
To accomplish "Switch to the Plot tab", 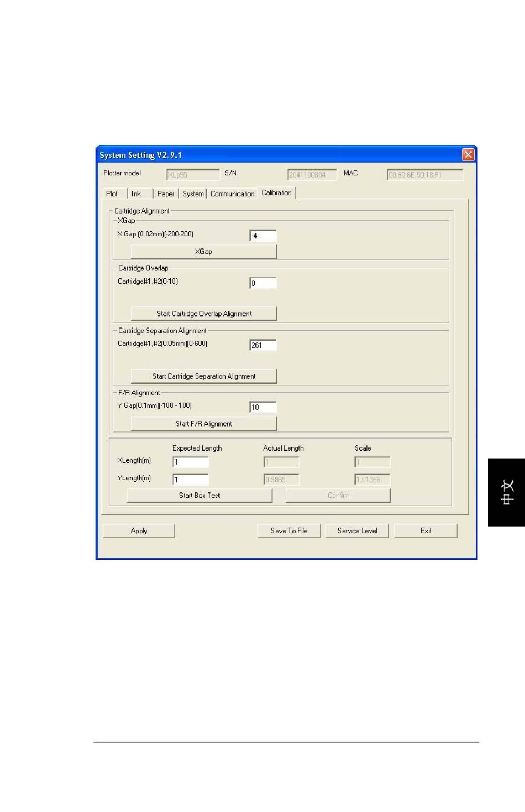I will point(112,194).
